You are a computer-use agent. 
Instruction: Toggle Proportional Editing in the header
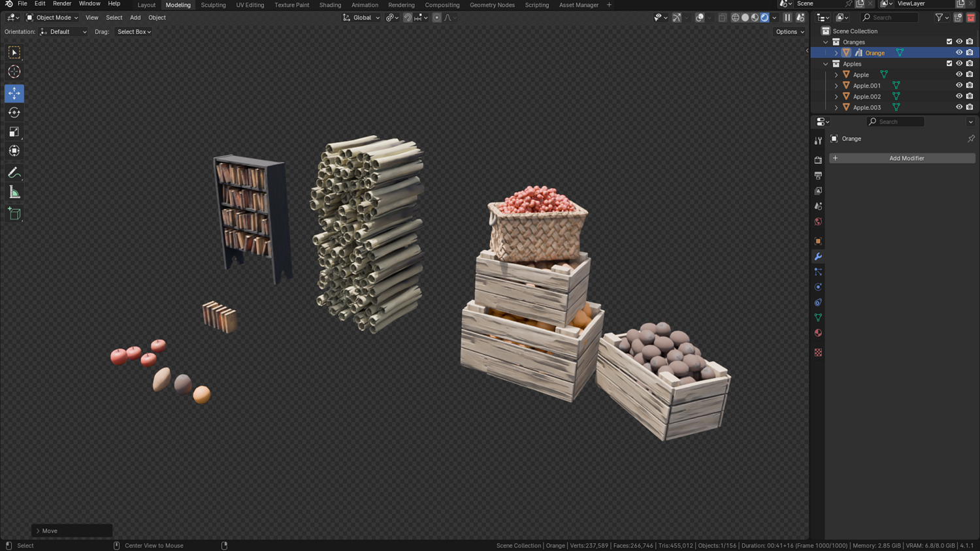[x=436, y=18]
